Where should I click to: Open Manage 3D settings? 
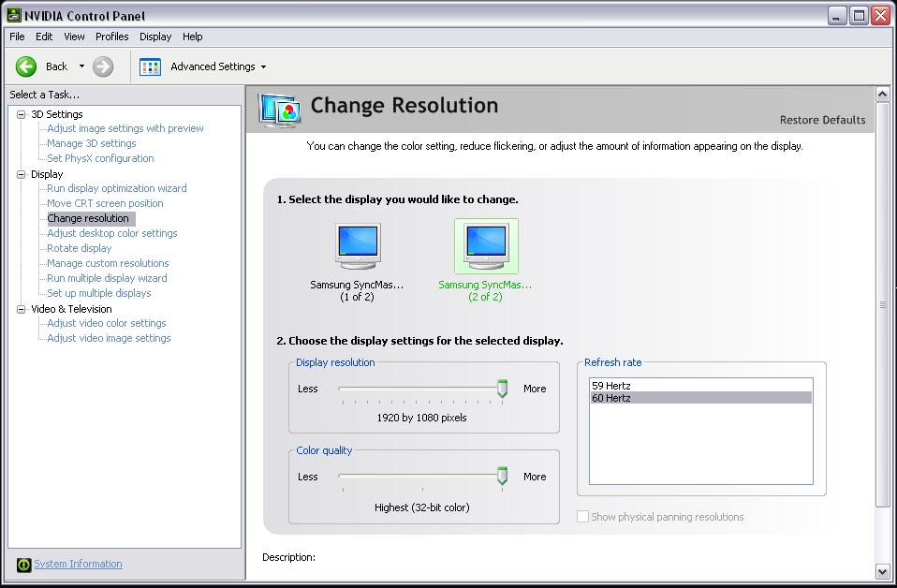point(92,143)
